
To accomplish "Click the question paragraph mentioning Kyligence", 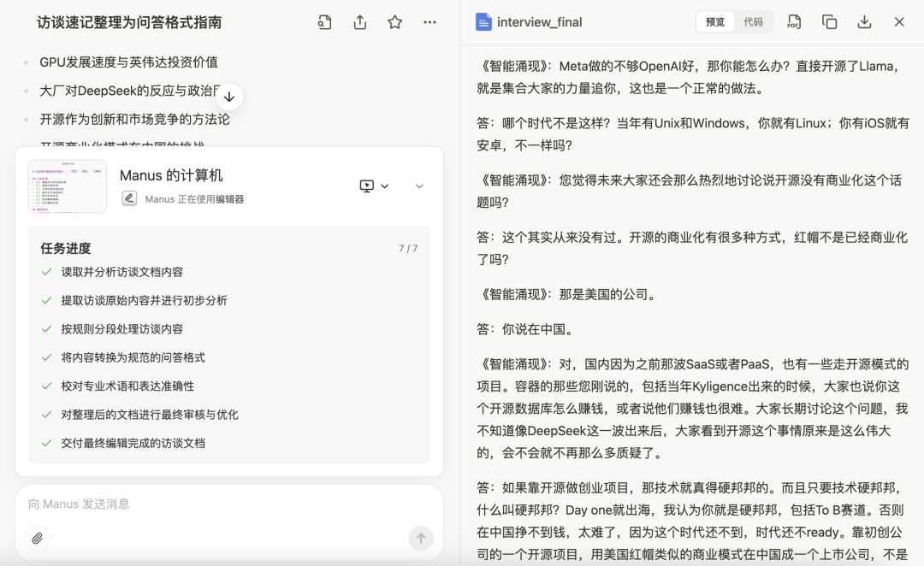I will coord(693,409).
